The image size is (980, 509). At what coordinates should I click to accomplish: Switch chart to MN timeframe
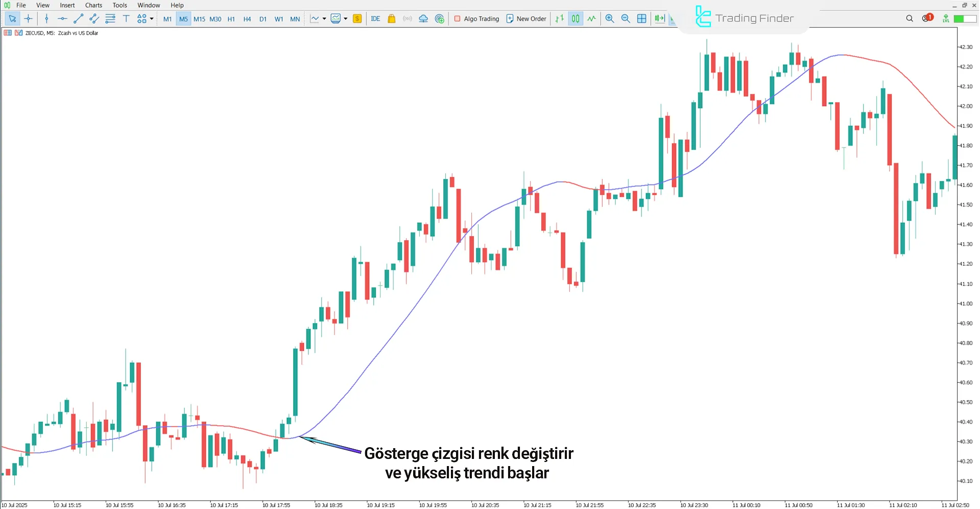coord(295,19)
